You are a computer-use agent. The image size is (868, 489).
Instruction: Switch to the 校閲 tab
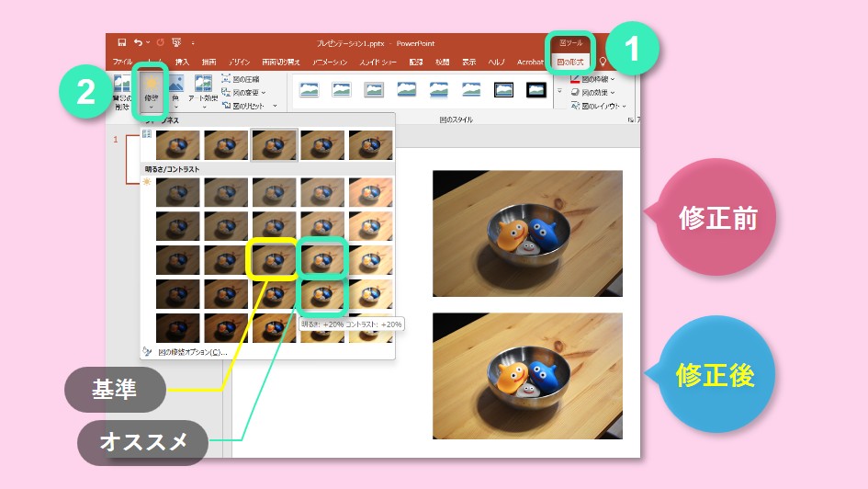point(443,62)
